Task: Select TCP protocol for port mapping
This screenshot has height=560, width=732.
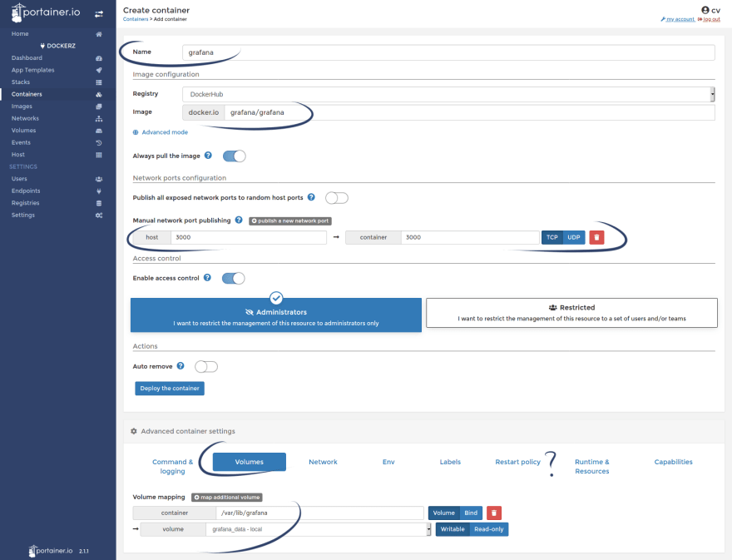Action: (x=552, y=237)
